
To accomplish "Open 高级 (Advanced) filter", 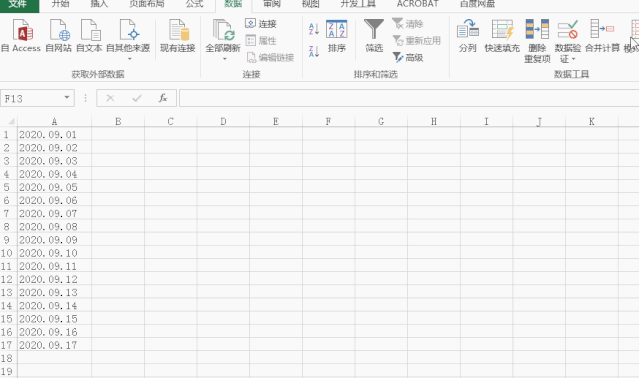I will pos(408,57).
